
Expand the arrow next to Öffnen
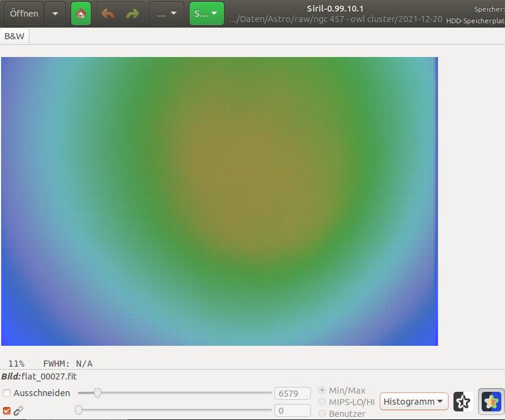(x=55, y=13)
